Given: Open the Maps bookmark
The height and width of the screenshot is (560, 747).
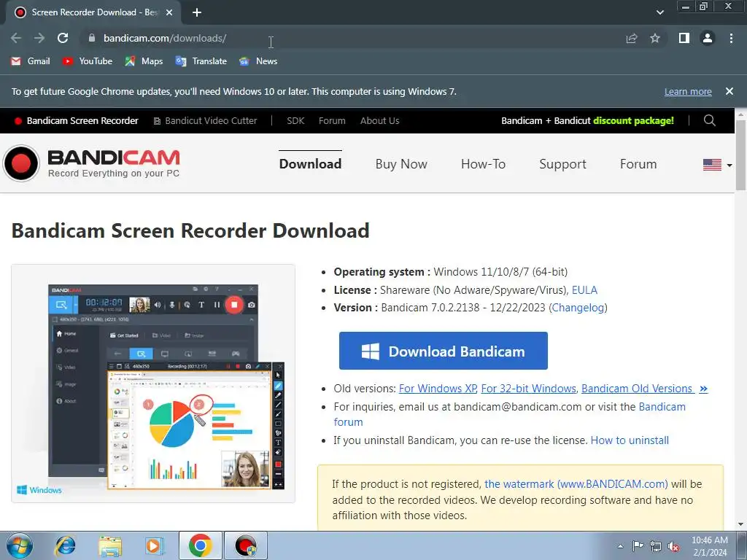Looking at the screenshot, I should (x=144, y=61).
